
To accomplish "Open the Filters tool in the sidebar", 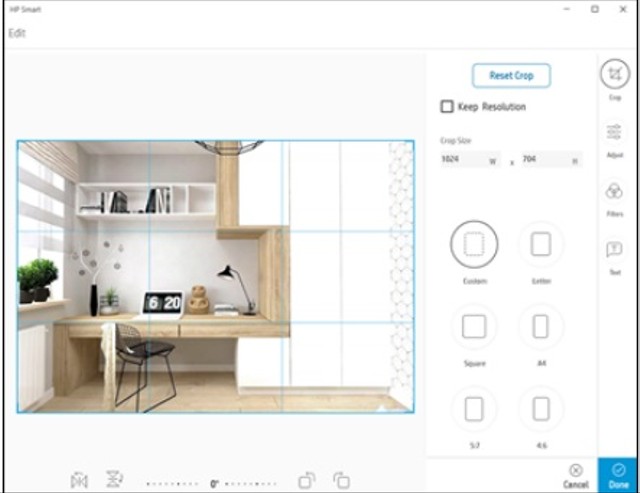I will [614, 191].
